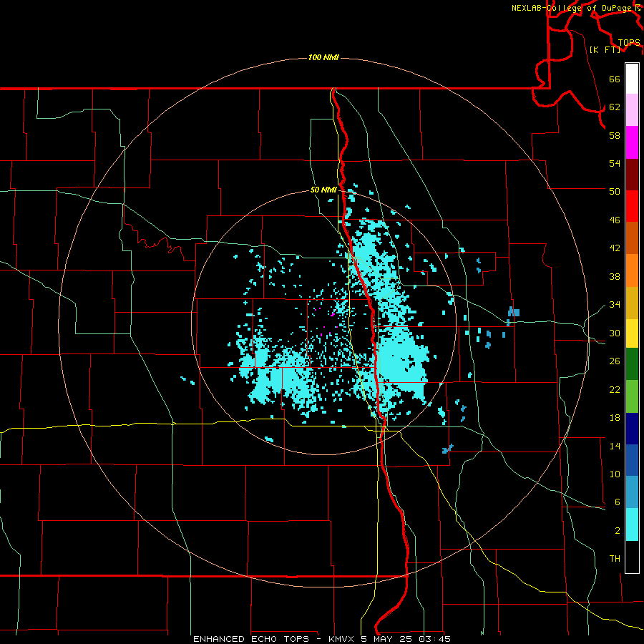Click the '6' legend value

pyautogui.click(x=617, y=502)
